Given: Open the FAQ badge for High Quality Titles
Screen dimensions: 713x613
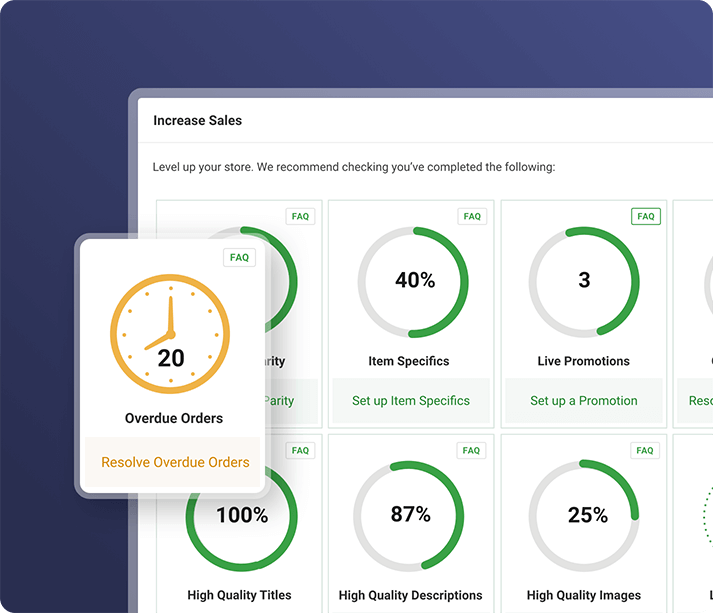Looking at the screenshot, I should tap(299, 451).
